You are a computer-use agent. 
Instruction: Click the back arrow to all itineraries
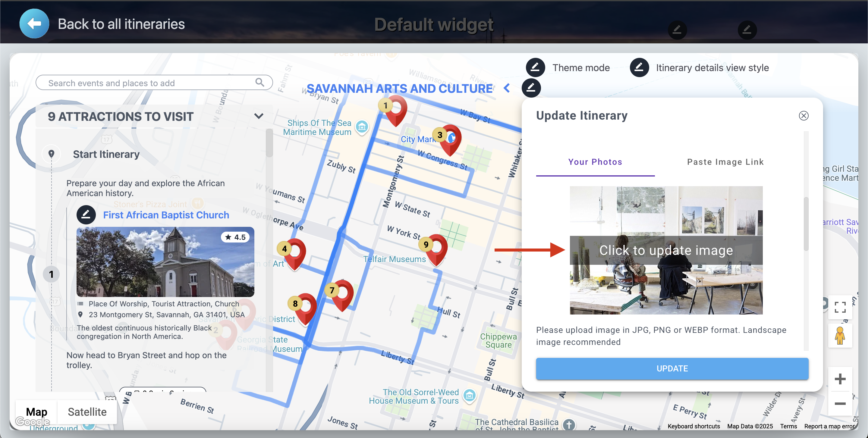(x=34, y=23)
